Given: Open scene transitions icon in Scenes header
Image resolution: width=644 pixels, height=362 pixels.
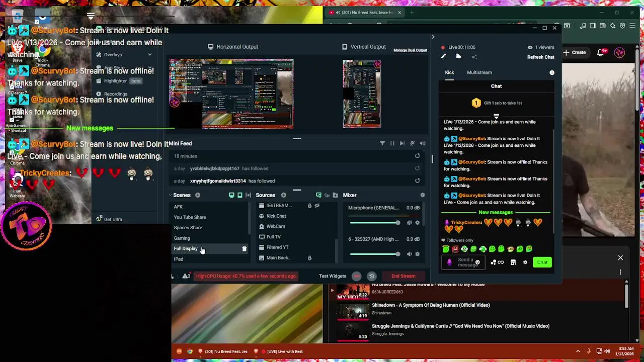Looking at the screenshot, I should 248,195.
